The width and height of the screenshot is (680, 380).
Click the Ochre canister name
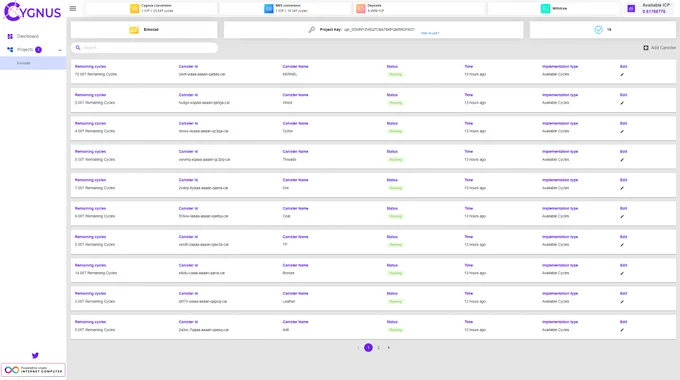tap(288, 131)
